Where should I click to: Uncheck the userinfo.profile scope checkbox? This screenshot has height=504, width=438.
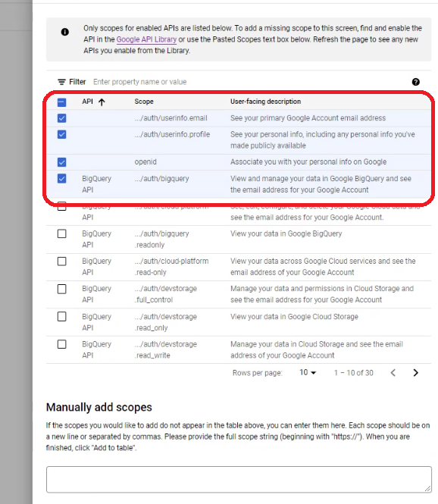tap(61, 134)
